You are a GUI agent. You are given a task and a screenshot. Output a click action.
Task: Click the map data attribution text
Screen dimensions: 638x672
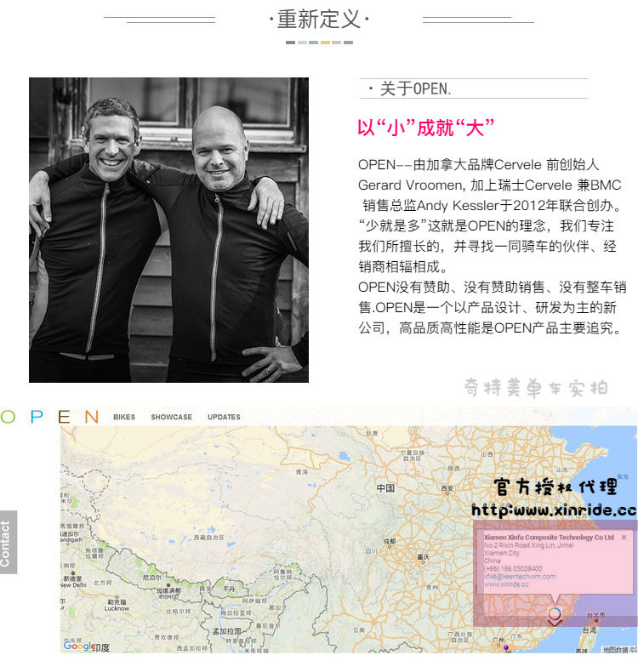pos(620,650)
